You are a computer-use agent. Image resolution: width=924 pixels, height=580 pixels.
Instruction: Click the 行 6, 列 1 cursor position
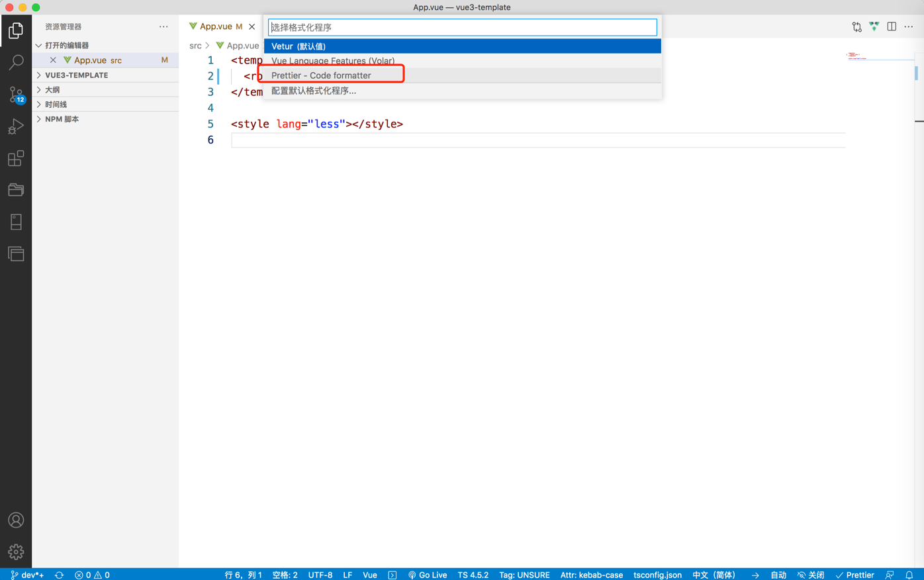244,575
